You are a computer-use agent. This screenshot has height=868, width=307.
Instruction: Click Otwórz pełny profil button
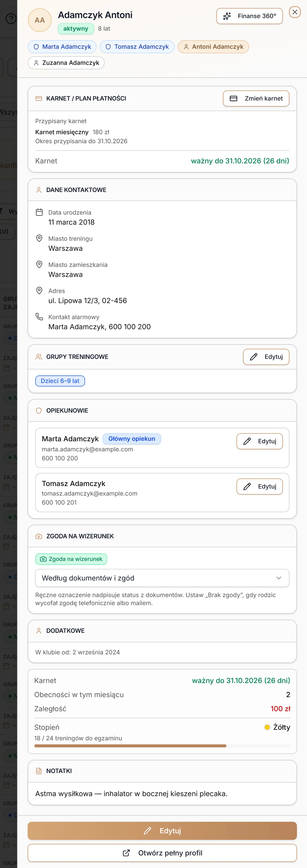pyautogui.click(x=162, y=853)
